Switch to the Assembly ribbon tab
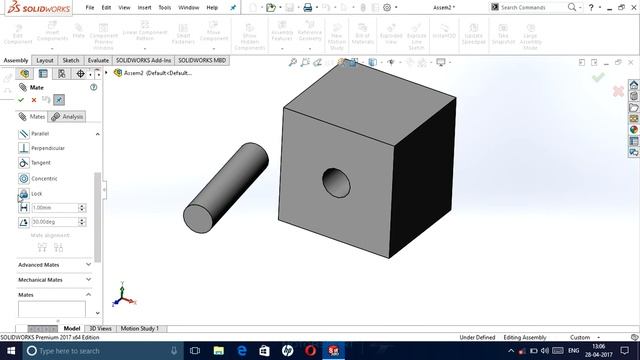This screenshot has width=640, height=360. point(16,60)
